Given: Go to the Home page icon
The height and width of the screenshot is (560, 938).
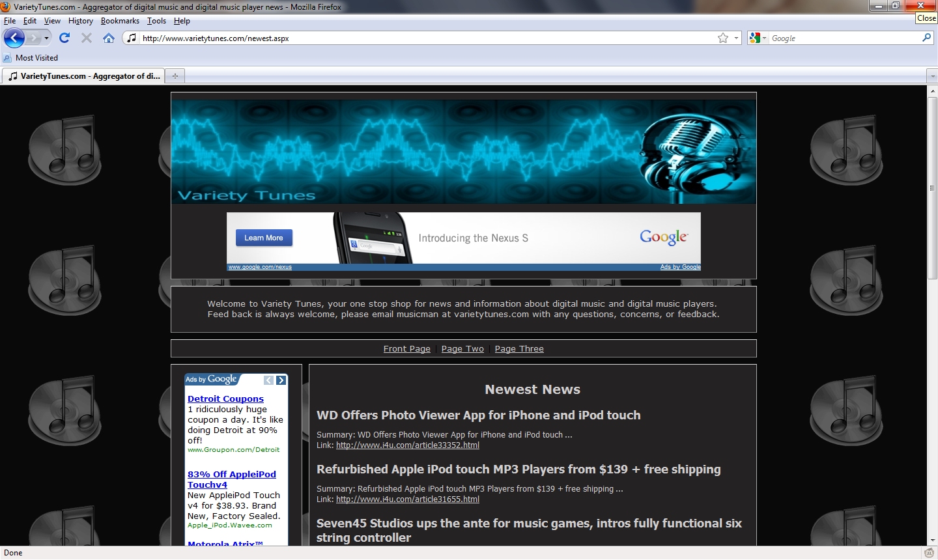Looking at the screenshot, I should coord(109,38).
